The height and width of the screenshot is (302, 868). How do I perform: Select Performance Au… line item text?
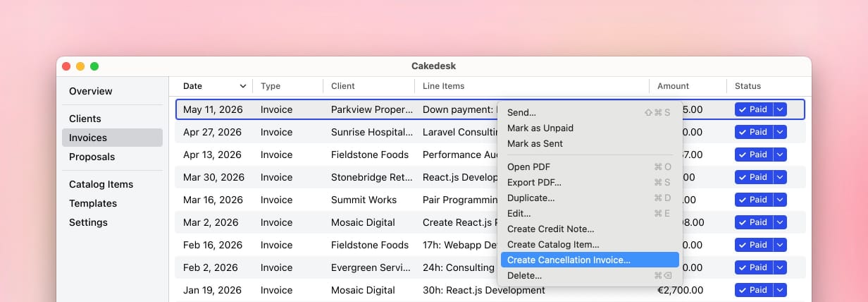pyautogui.click(x=461, y=155)
